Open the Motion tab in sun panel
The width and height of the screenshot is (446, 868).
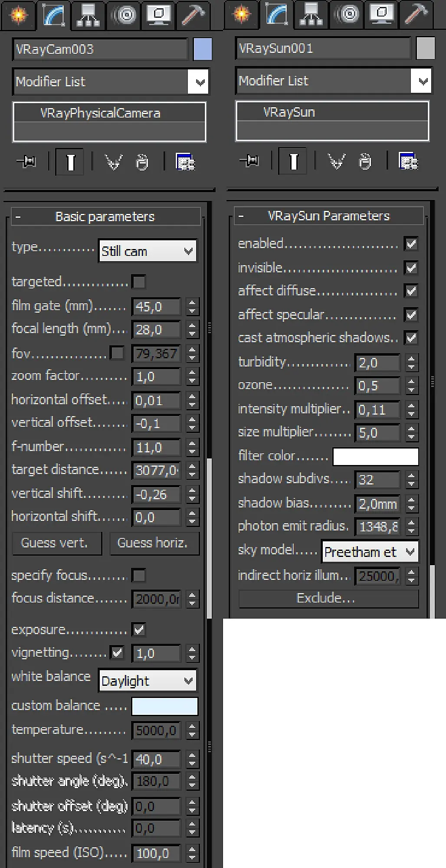click(347, 14)
